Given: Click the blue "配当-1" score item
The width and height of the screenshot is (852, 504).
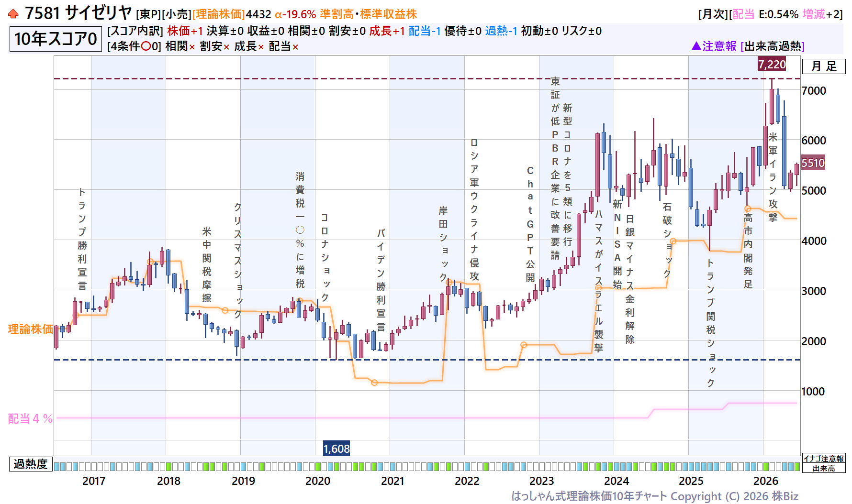Looking at the screenshot, I should pyautogui.click(x=425, y=31).
